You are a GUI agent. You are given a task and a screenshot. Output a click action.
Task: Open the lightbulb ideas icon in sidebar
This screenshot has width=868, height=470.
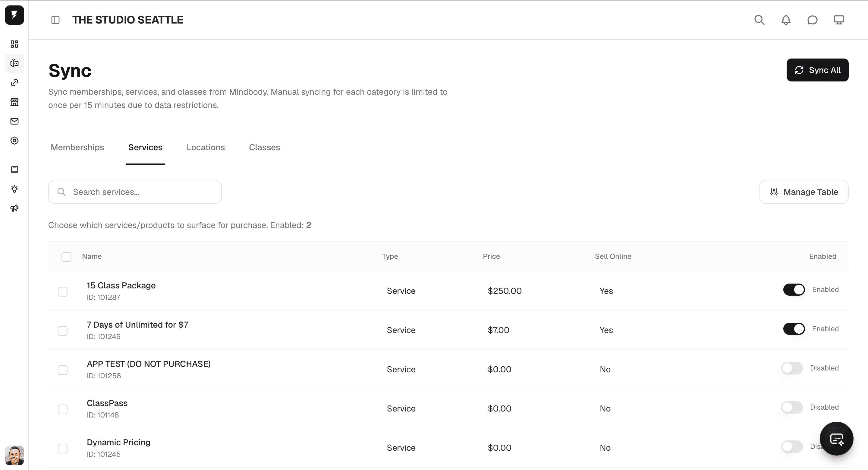[14, 189]
